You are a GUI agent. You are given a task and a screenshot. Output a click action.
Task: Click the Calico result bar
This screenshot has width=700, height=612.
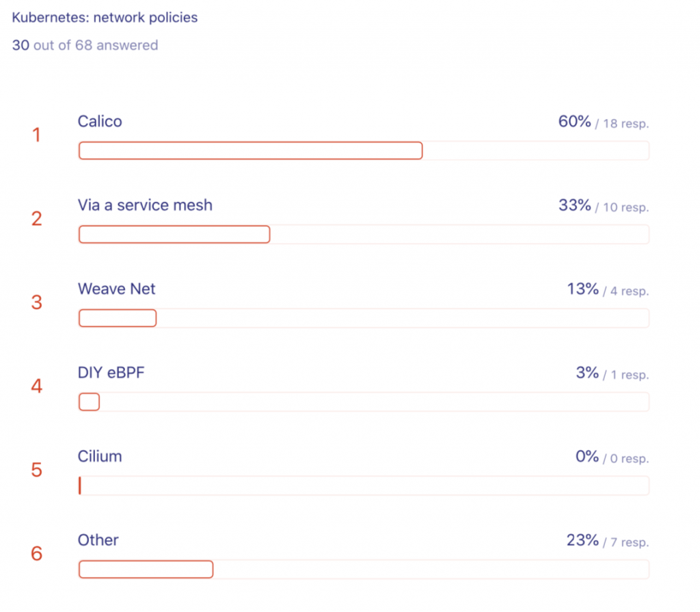pyautogui.click(x=250, y=150)
